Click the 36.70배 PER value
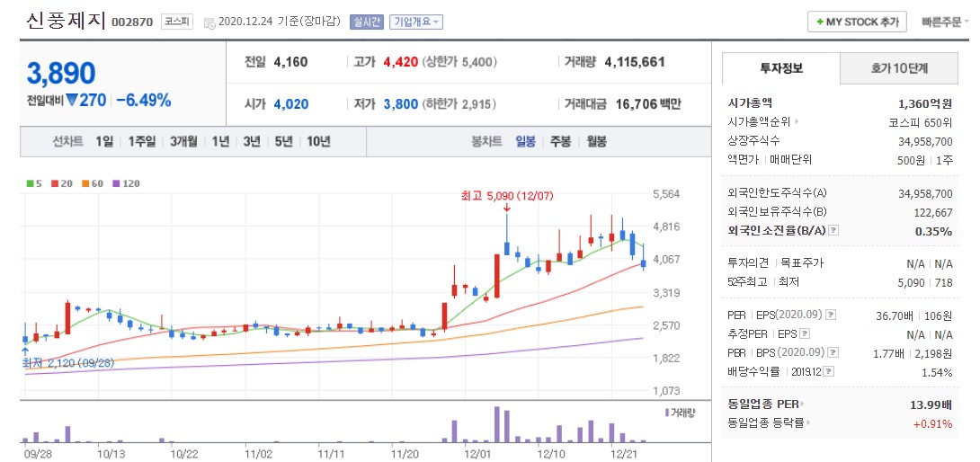Viewport: 980px width, 462px height. click(x=893, y=315)
